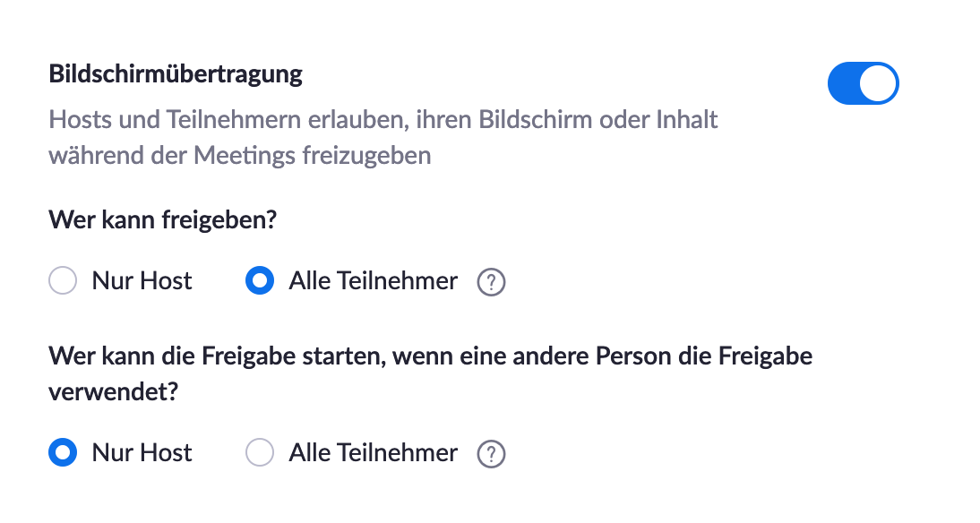Select 'Alle Teilnehmer' radio under 'Wer kann freigeben?'

click(x=260, y=280)
